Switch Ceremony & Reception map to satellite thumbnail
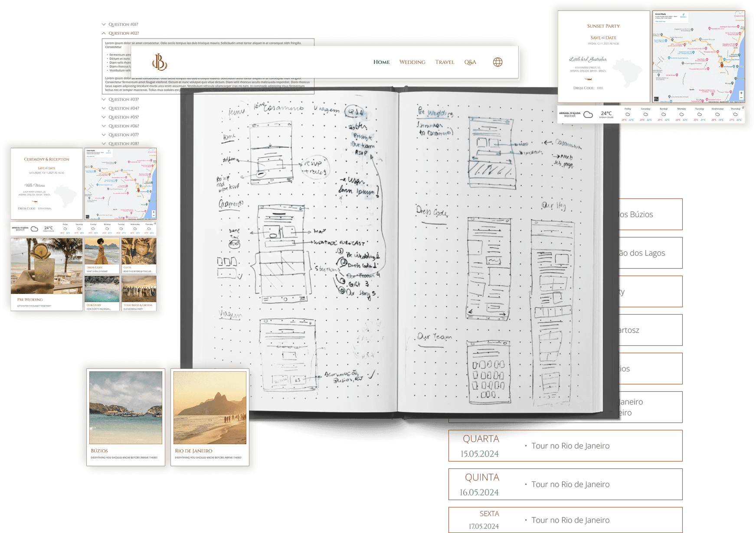This screenshot has width=756, height=533. (87, 217)
